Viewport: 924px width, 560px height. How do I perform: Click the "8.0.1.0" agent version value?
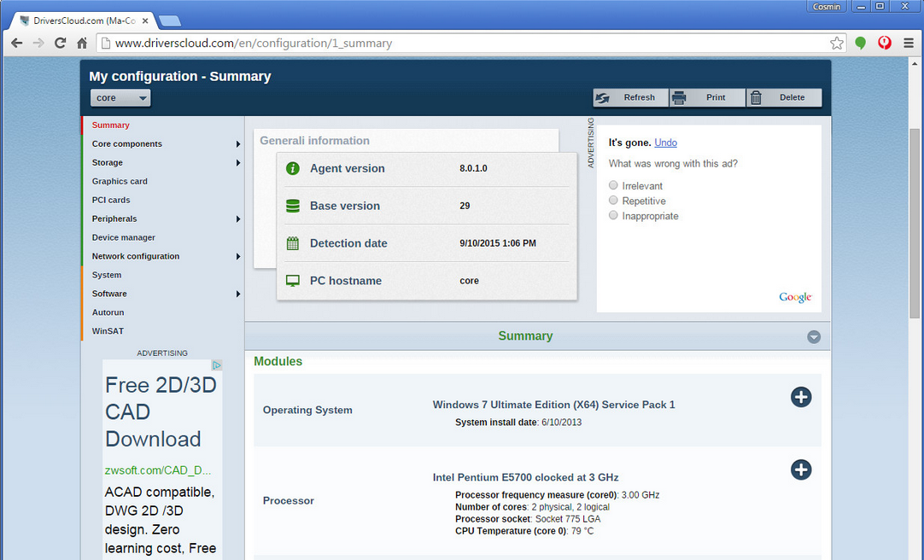473,168
